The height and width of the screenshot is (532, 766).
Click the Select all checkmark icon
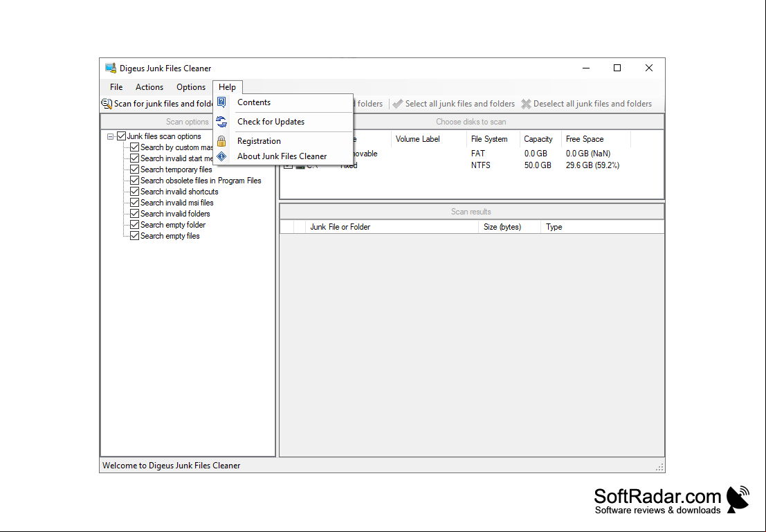(398, 104)
